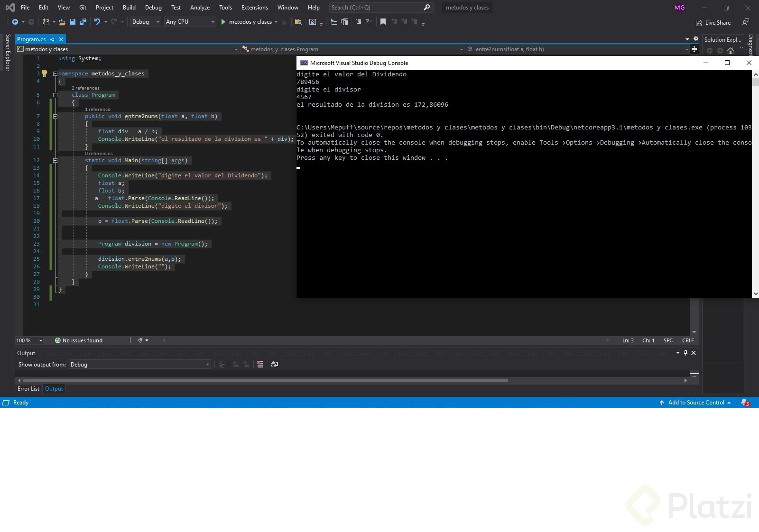Click the Search (Ctrl+Q) box
Viewport: 759px width, 532px height.
coord(381,8)
